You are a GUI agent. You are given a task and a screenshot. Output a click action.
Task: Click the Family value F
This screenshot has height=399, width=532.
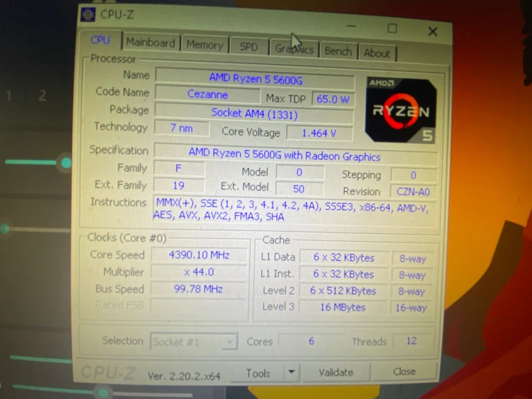pyautogui.click(x=179, y=168)
